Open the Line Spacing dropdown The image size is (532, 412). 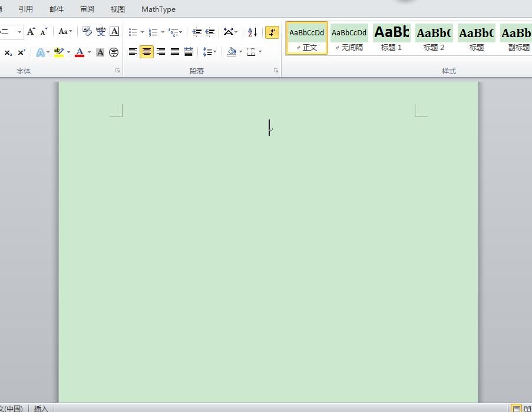[210, 52]
